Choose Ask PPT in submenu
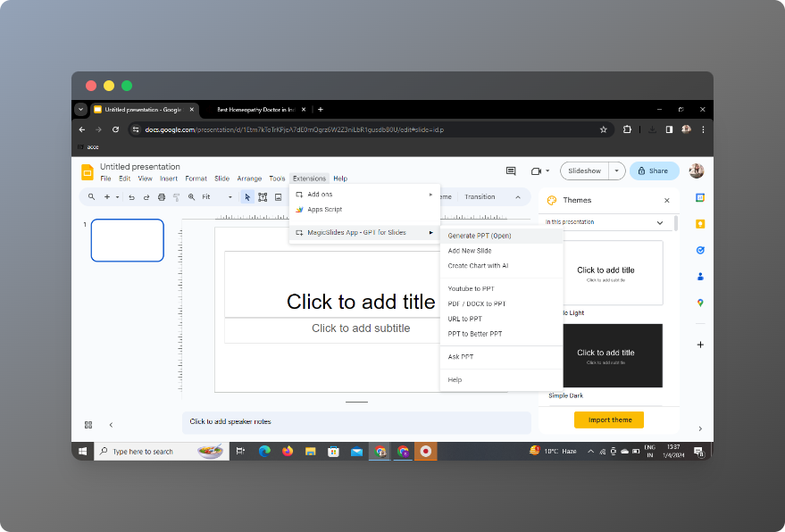This screenshot has width=785, height=532. [x=501, y=357]
